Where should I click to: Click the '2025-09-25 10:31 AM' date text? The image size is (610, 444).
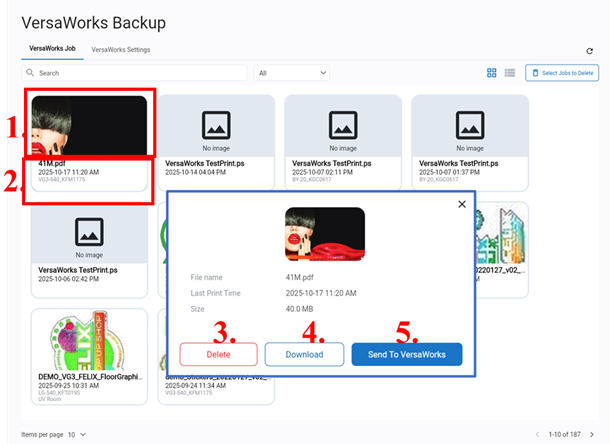pyautogui.click(x=68, y=386)
